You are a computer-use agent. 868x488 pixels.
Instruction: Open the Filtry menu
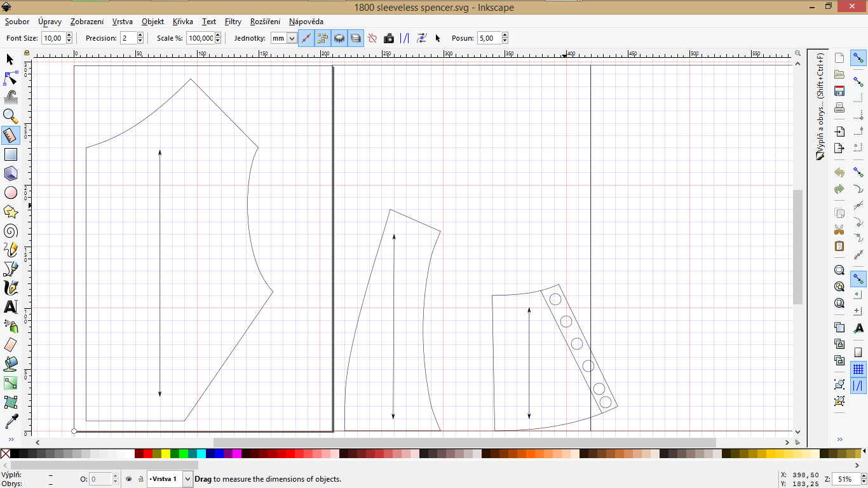coord(233,21)
